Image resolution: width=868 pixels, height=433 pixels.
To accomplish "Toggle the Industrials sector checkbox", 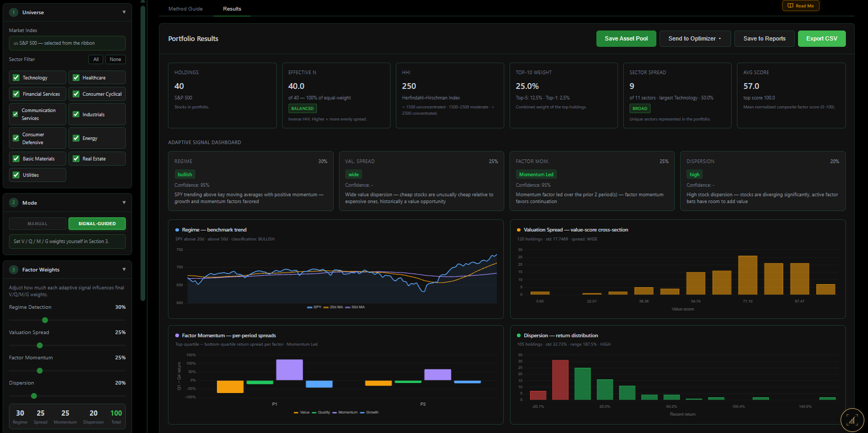I will [76, 114].
